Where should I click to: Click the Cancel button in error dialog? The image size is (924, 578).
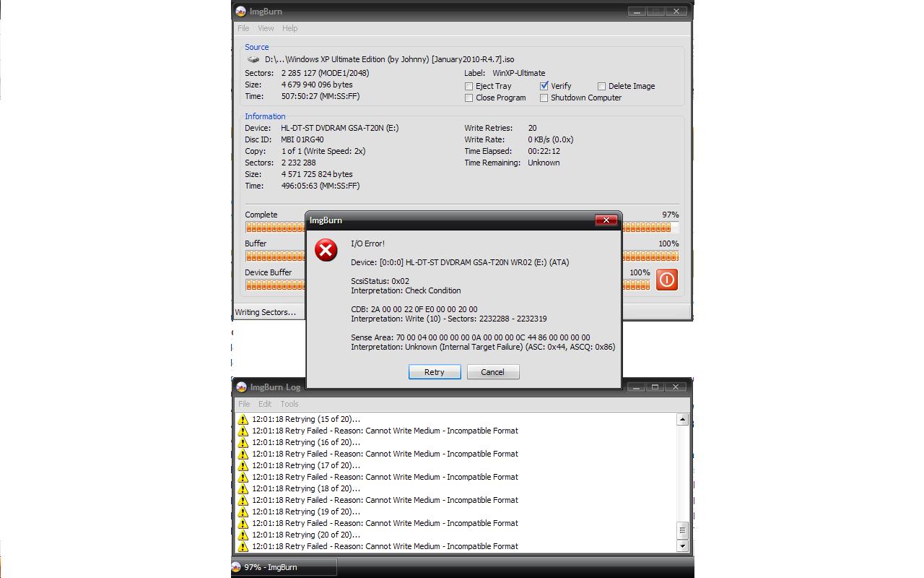[x=492, y=371]
